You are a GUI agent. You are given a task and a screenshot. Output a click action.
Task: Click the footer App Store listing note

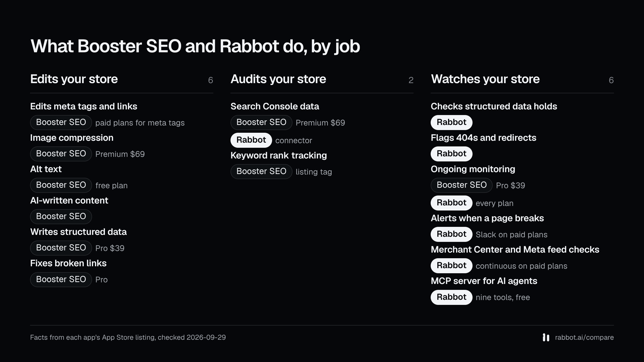pyautogui.click(x=128, y=337)
